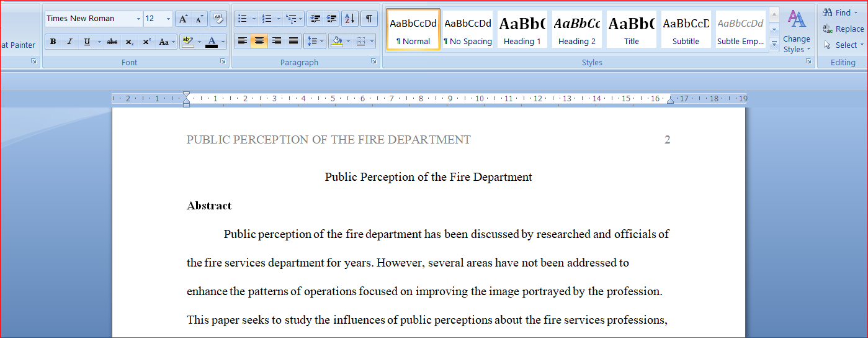Image resolution: width=868 pixels, height=338 pixels.
Task: Click the Abstract heading text
Action: pyautogui.click(x=209, y=206)
